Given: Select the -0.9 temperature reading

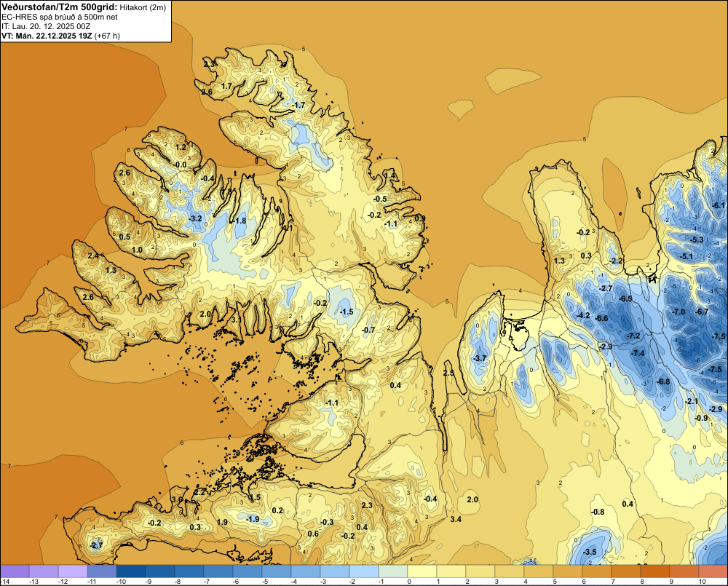Looking at the screenshot, I should point(701,418).
